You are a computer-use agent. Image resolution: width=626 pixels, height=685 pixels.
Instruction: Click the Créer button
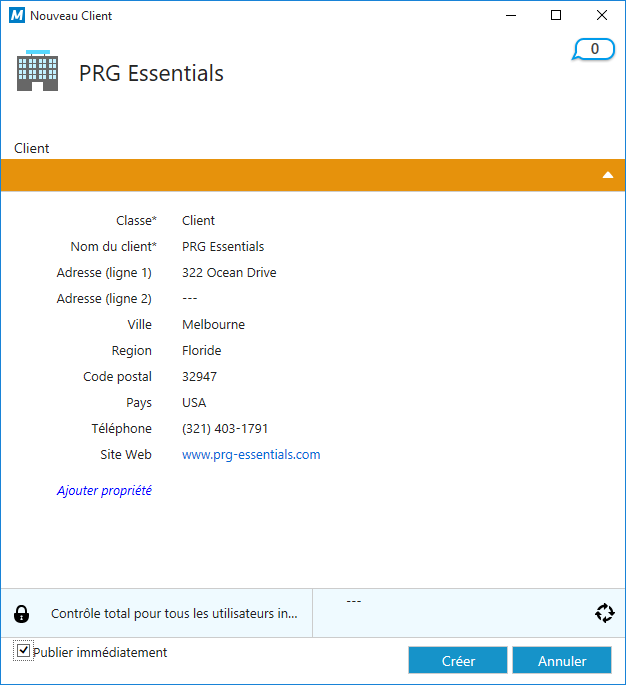click(458, 661)
